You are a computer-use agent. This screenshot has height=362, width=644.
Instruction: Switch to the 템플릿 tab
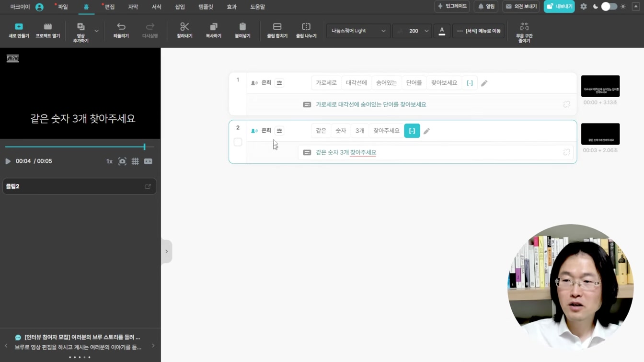[x=206, y=7]
